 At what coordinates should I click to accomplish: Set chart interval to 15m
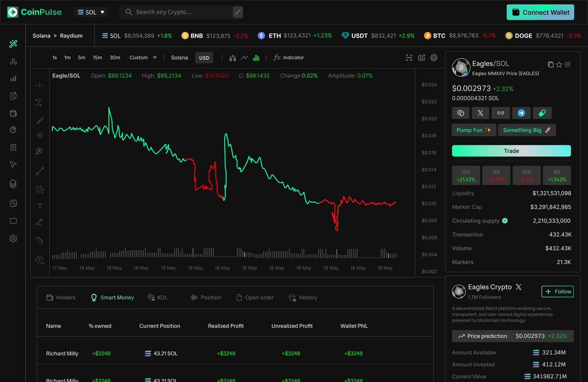tap(98, 58)
